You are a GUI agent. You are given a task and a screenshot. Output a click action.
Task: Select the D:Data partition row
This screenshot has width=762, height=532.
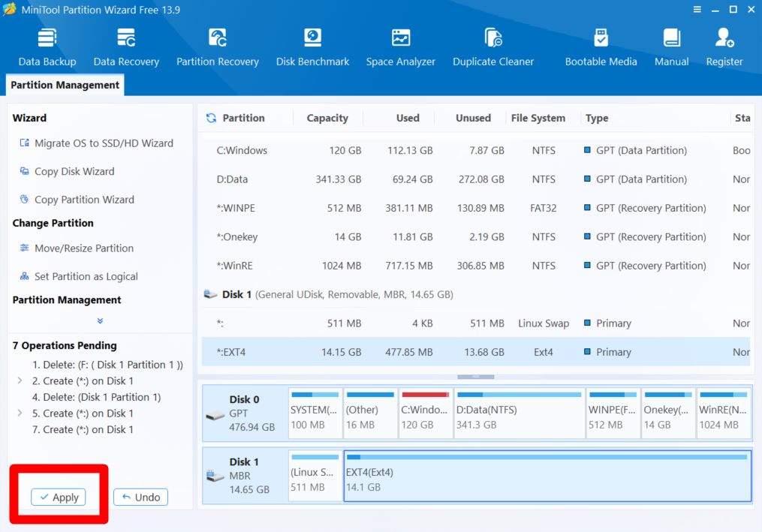(x=476, y=179)
